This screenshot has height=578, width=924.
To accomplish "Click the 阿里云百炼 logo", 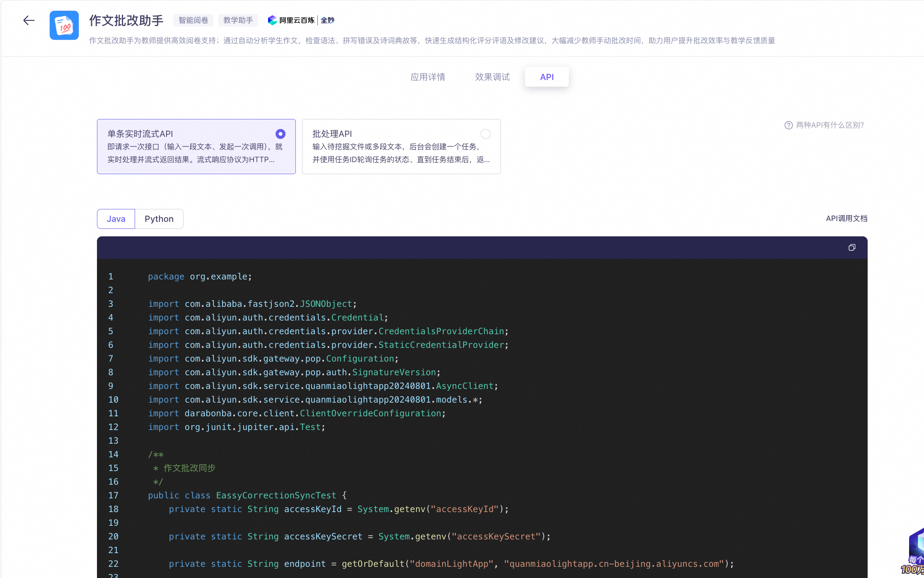I will (x=291, y=20).
